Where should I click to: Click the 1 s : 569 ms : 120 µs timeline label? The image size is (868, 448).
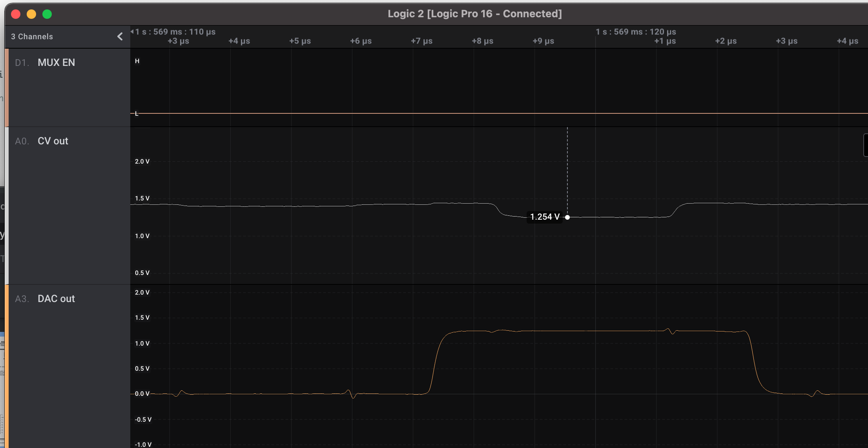point(636,32)
